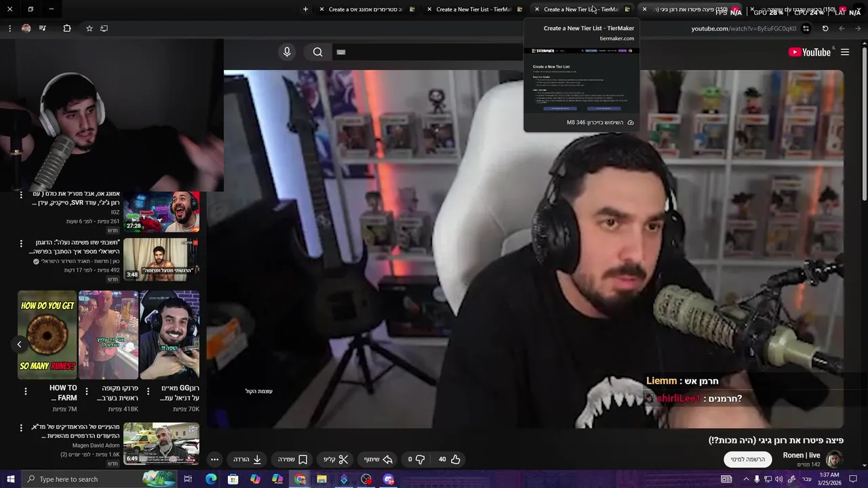This screenshot has height=488, width=868.
Task: Click the YouTube voice search microphone
Action: [287, 52]
